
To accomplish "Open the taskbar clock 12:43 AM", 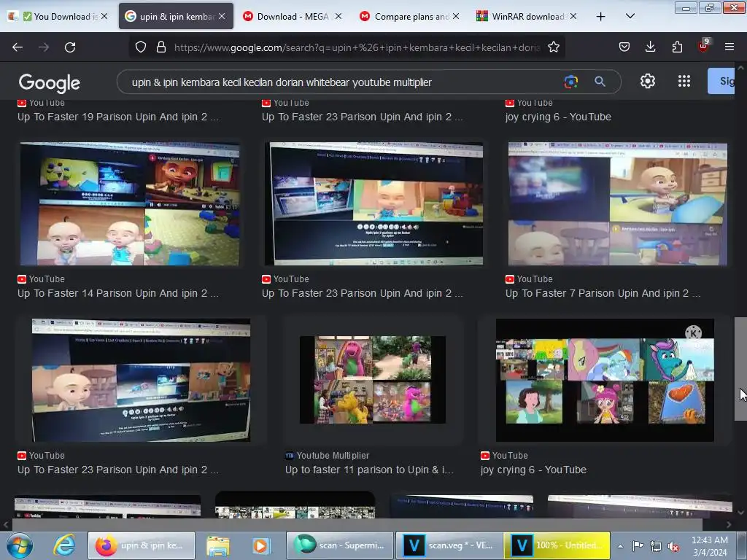I will click(x=709, y=546).
